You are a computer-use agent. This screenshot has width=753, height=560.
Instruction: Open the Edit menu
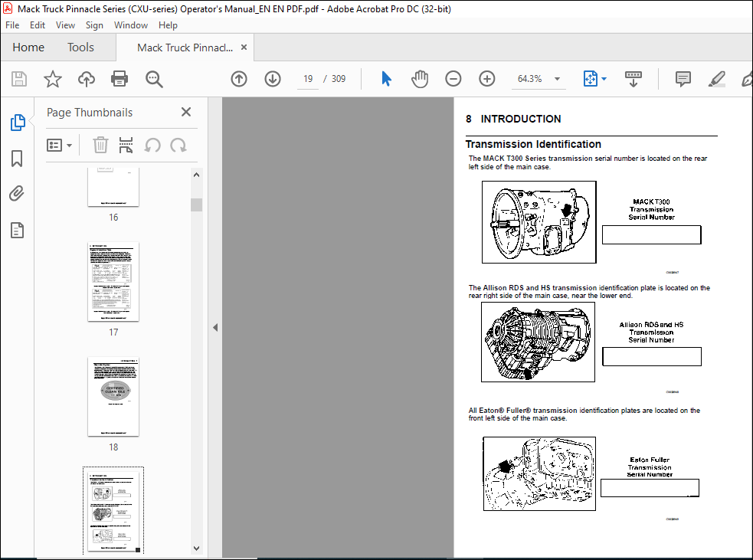pos(38,25)
